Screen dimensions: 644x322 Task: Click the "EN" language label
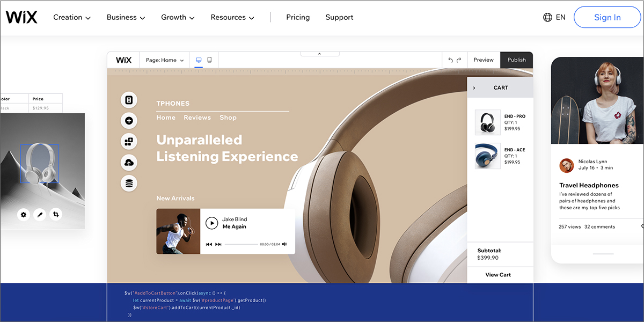pos(561,17)
